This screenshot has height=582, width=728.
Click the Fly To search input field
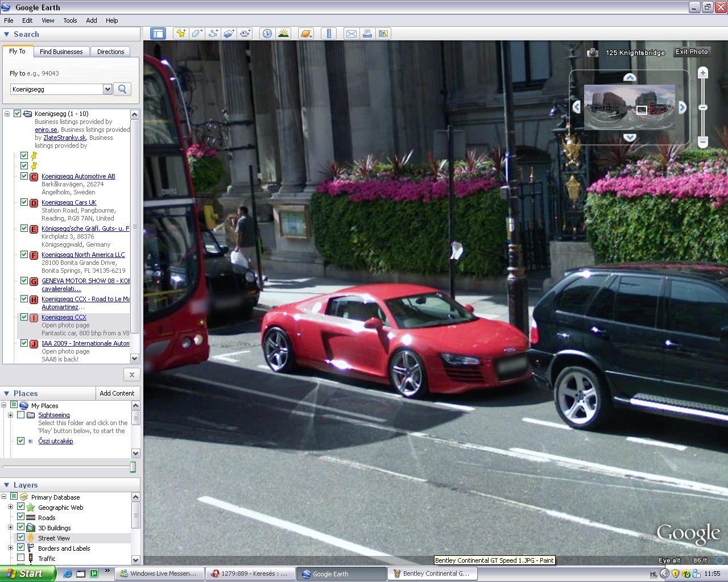tap(56, 89)
